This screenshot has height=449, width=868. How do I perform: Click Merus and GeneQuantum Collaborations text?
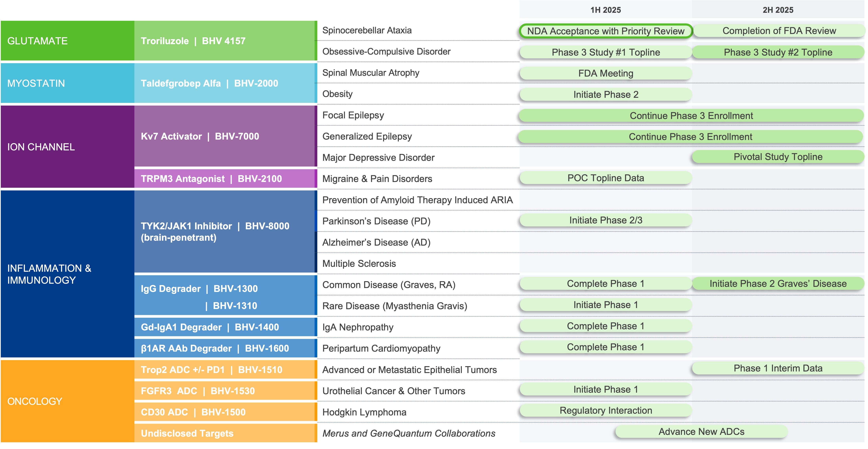click(408, 433)
